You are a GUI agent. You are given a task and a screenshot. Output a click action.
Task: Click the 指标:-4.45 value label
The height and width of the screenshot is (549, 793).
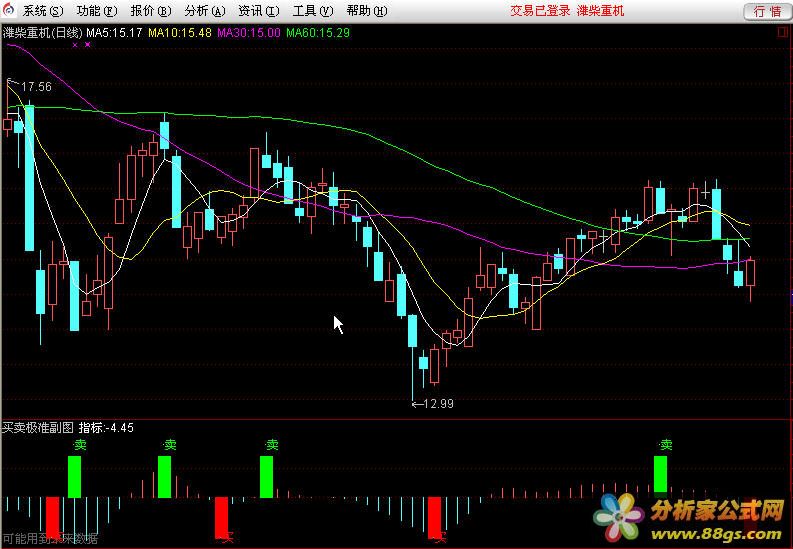[x=106, y=428]
